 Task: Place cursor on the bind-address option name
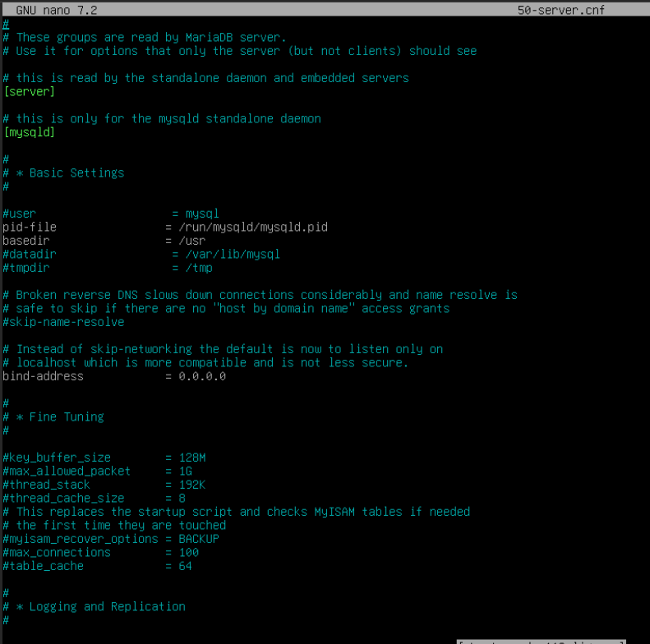click(x=43, y=376)
